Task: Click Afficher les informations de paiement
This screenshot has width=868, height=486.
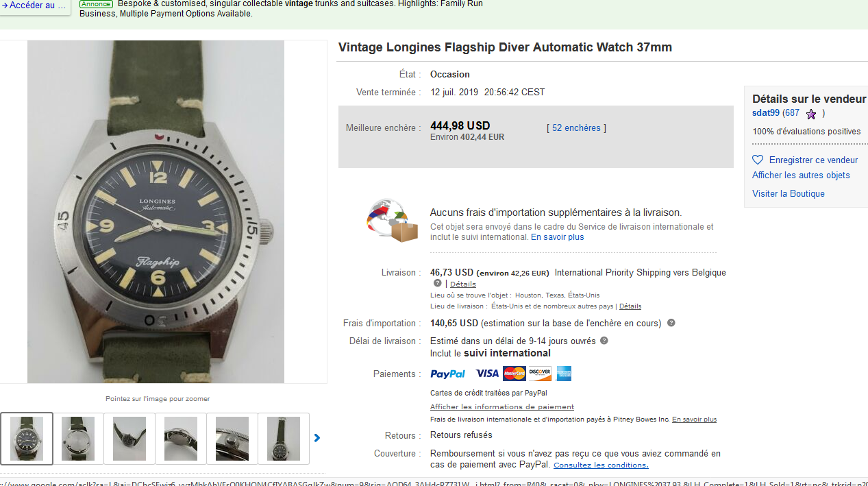Action: 502,407
